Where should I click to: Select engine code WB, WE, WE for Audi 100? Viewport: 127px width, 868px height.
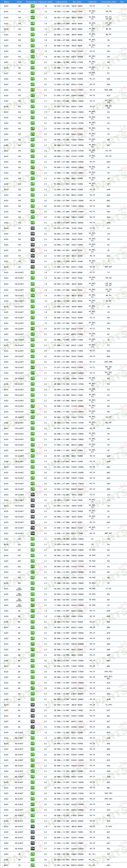[x=108, y=107]
